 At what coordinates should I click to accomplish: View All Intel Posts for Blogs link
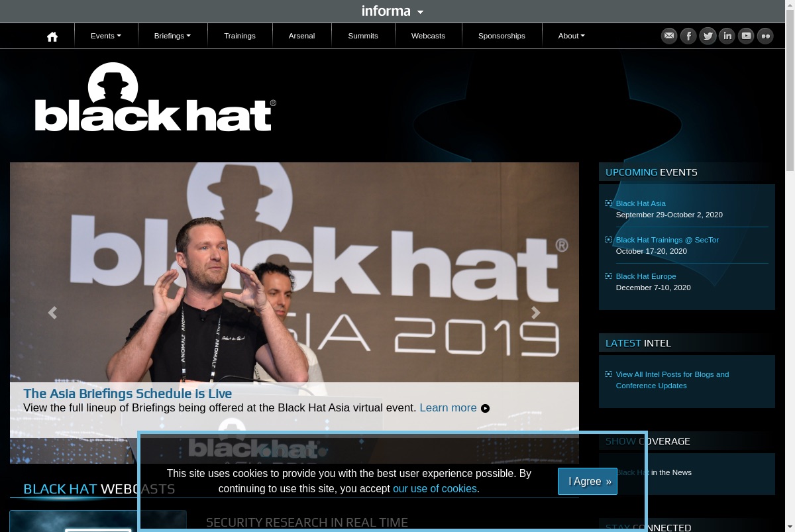click(x=672, y=380)
